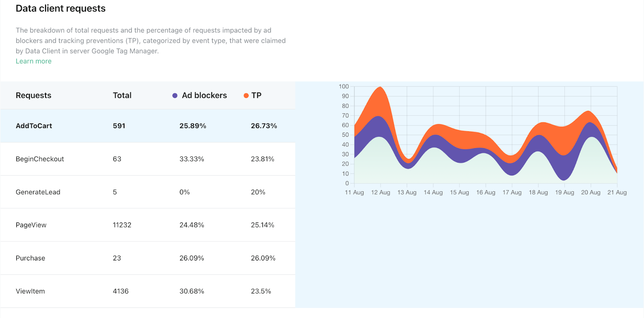Viewport: 644px width, 318px height.
Task: Click PageView TP value 25.14%
Action: click(262, 225)
